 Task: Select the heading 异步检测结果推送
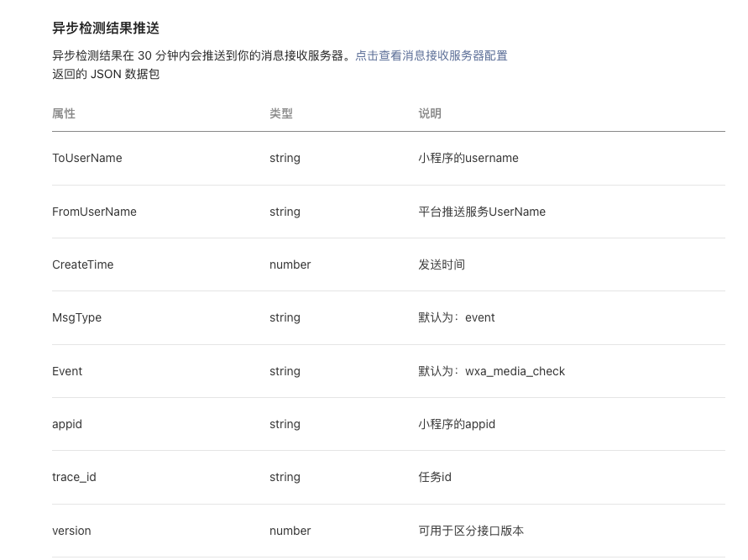click(x=106, y=29)
